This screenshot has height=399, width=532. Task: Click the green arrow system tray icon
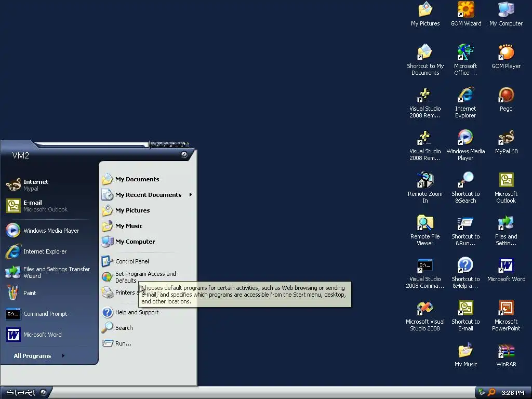[482, 393]
